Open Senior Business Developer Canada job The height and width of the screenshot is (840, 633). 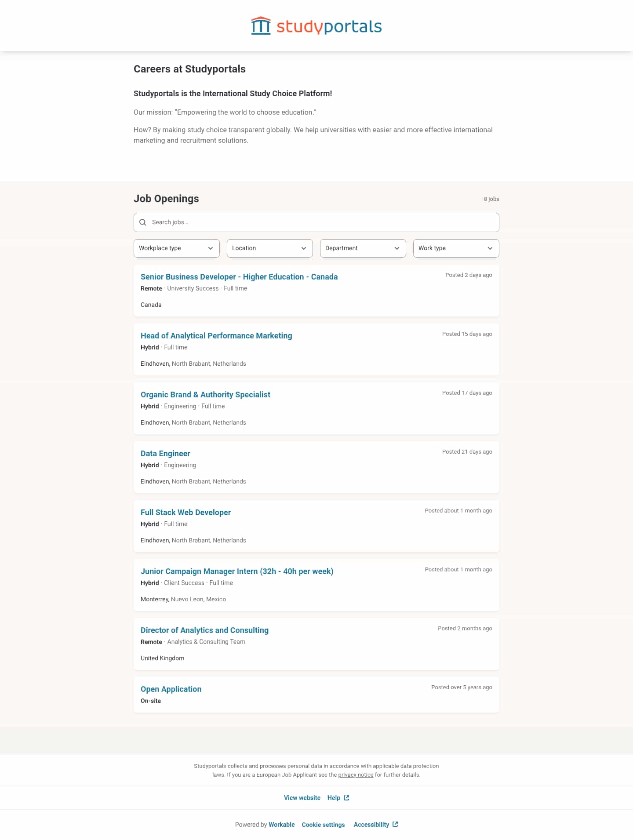tap(239, 277)
